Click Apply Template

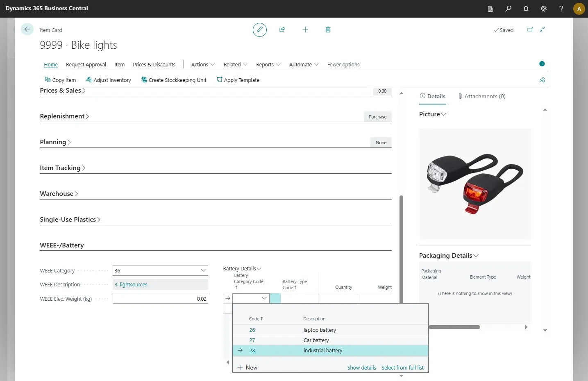[x=238, y=80]
